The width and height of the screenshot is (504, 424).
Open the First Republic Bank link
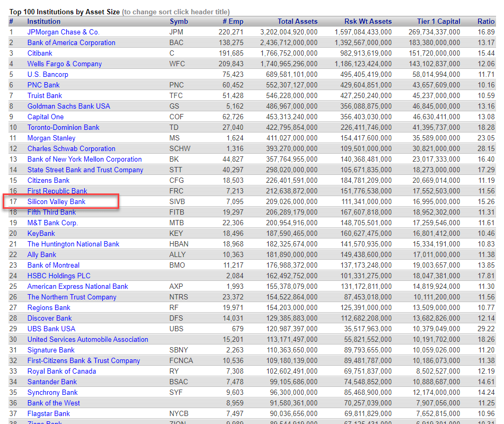(57, 191)
